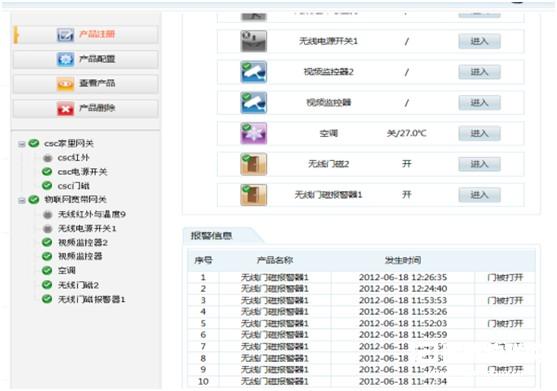Image resolution: width=557 pixels, height=391 pixels.
Task: Click the 发生时间 column header
Action: click(x=403, y=260)
